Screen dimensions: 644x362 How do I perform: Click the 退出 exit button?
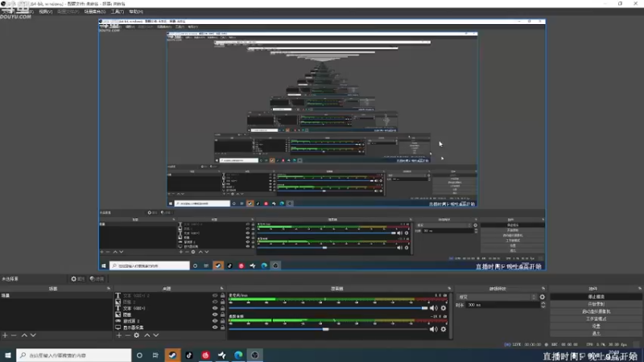tap(596, 334)
